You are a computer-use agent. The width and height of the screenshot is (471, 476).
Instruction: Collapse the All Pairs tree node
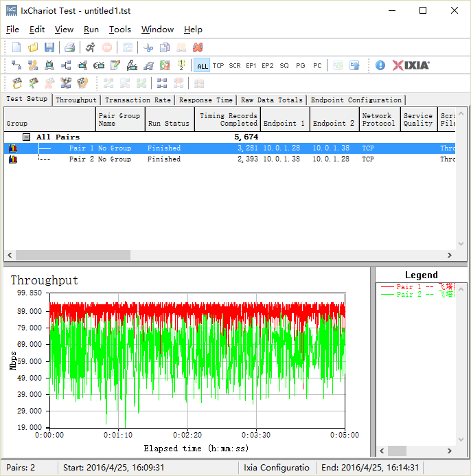(26, 137)
